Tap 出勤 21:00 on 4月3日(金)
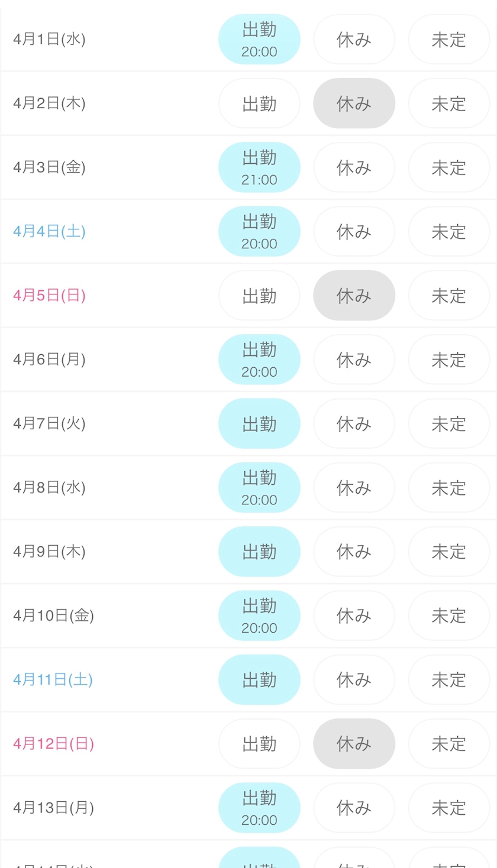 coord(259,167)
